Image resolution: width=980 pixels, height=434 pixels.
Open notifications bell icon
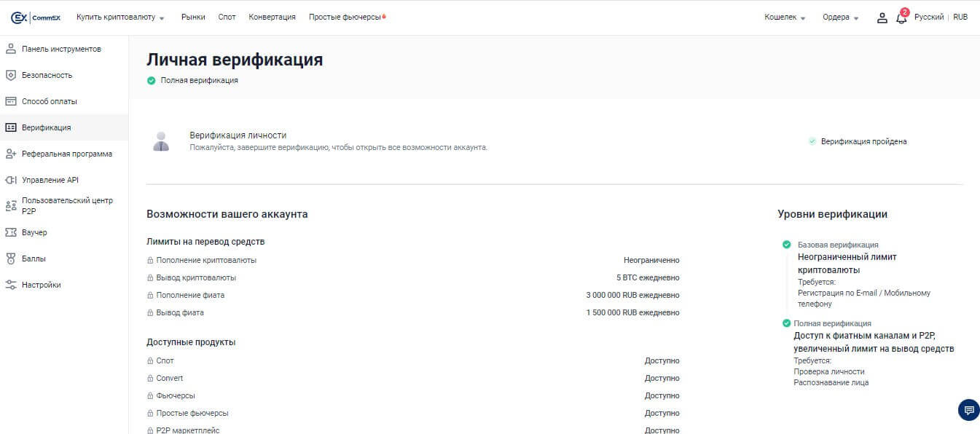tap(901, 18)
